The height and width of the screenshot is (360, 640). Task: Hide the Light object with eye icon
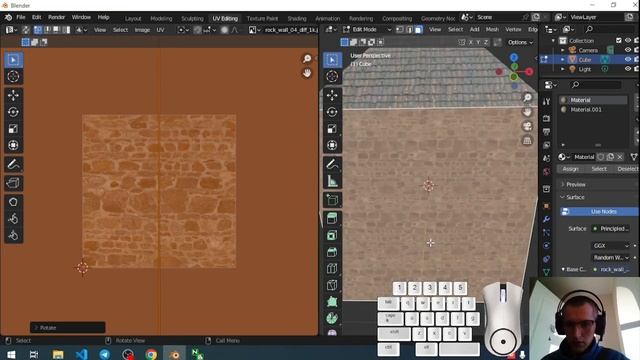point(628,69)
